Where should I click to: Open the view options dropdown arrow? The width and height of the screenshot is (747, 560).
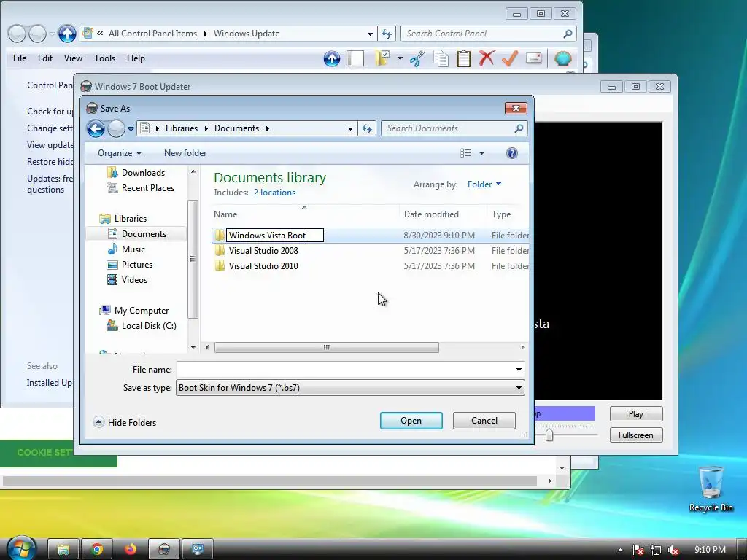481,153
